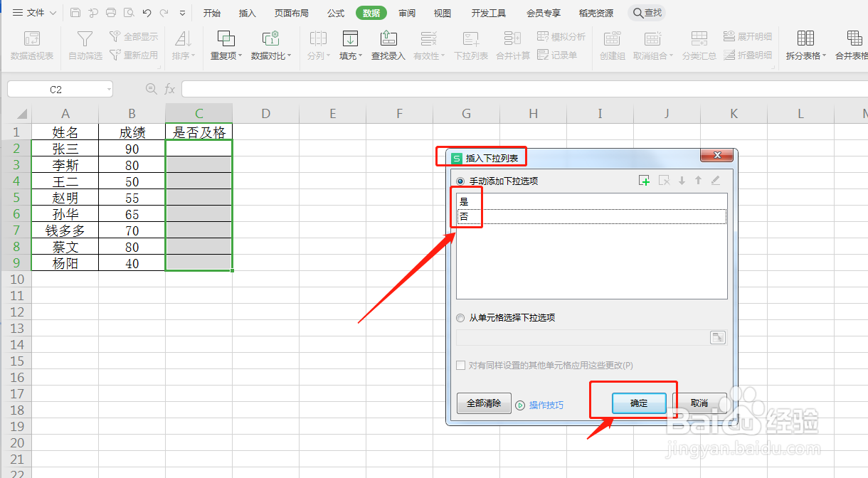Screen dimensions: 868x478
Task: Select row 12 header
Action: click(17, 312)
